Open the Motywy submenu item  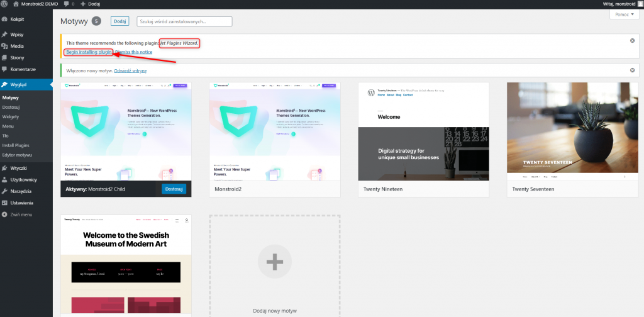click(10, 97)
